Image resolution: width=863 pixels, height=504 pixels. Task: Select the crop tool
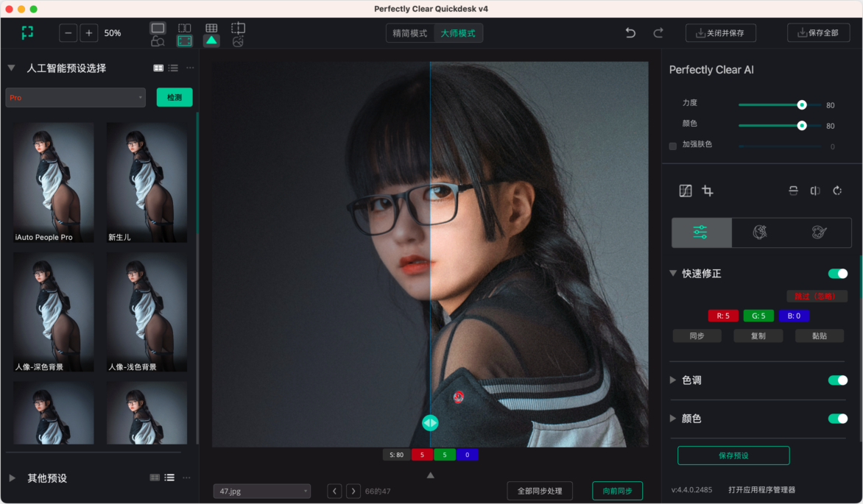pos(708,191)
